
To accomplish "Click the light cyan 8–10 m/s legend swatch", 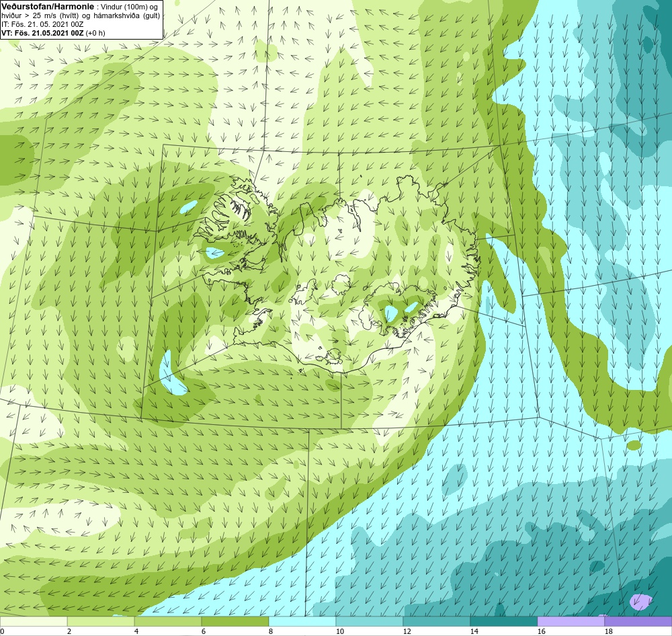I will click(x=302, y=621).
